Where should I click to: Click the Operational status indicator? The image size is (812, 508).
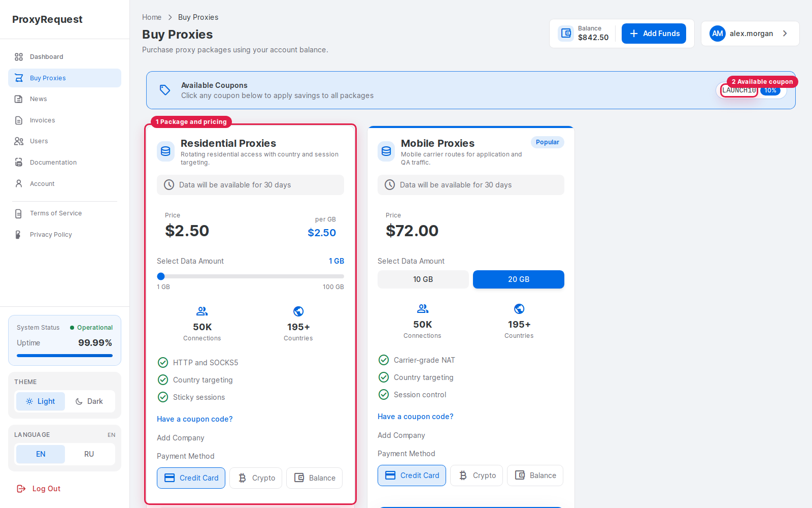click(91, 328)
